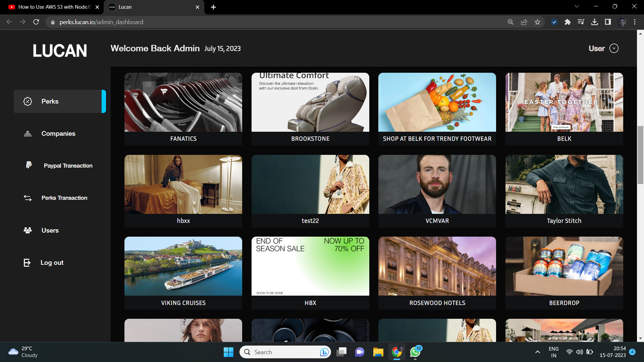Open the VIKING CRUISES perk card

pyautogui.click(x=183, y=273)
